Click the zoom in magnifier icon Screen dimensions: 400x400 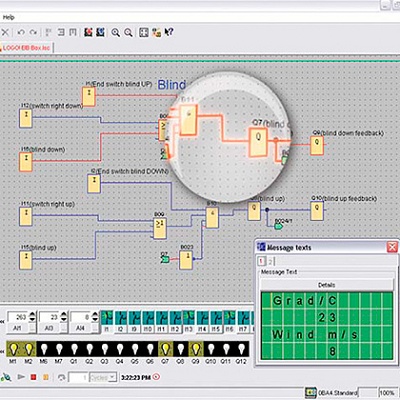coord(115,32)
